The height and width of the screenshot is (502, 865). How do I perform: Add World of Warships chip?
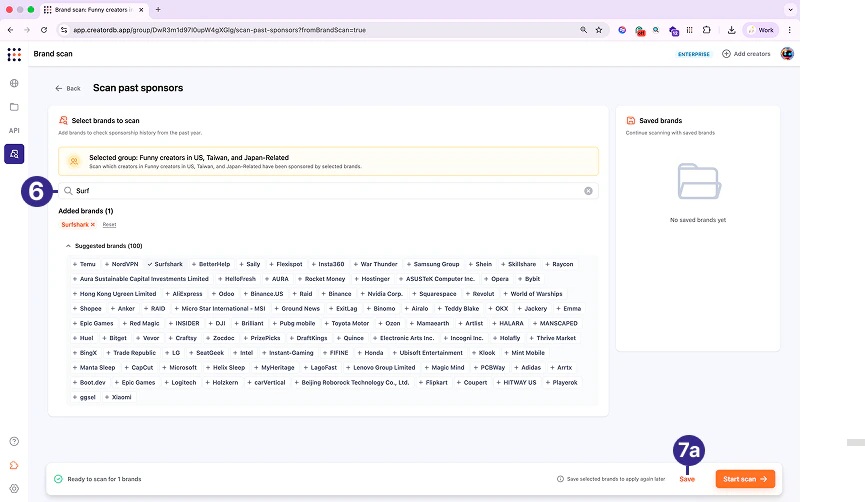(x=532, y=294)
